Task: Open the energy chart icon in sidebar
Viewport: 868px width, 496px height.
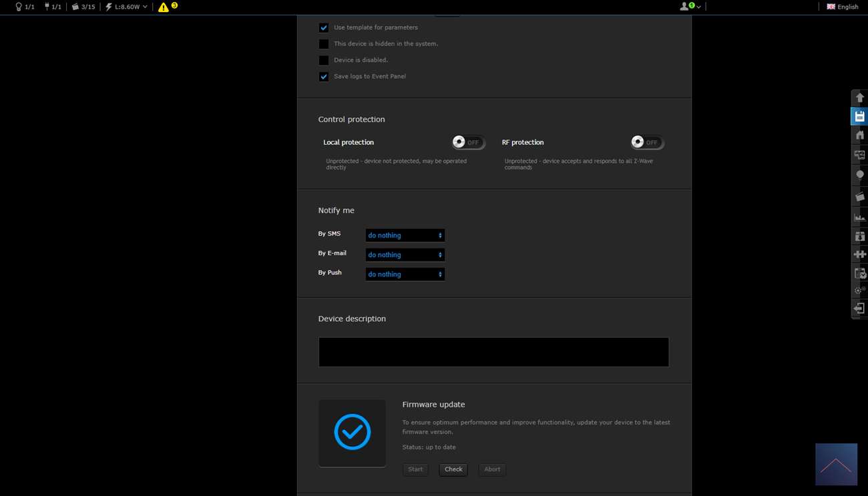Action: (859, 217)
